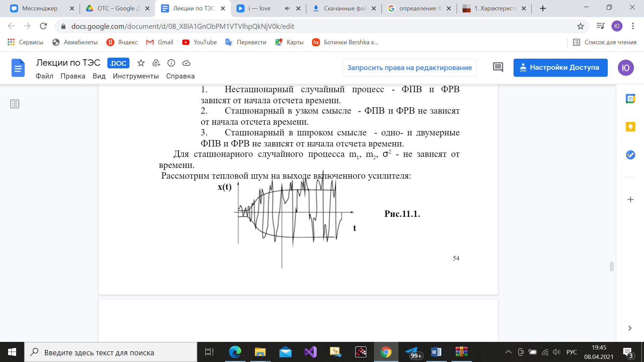
Task: Go forward with the arrow button
Action: [27, 26]
